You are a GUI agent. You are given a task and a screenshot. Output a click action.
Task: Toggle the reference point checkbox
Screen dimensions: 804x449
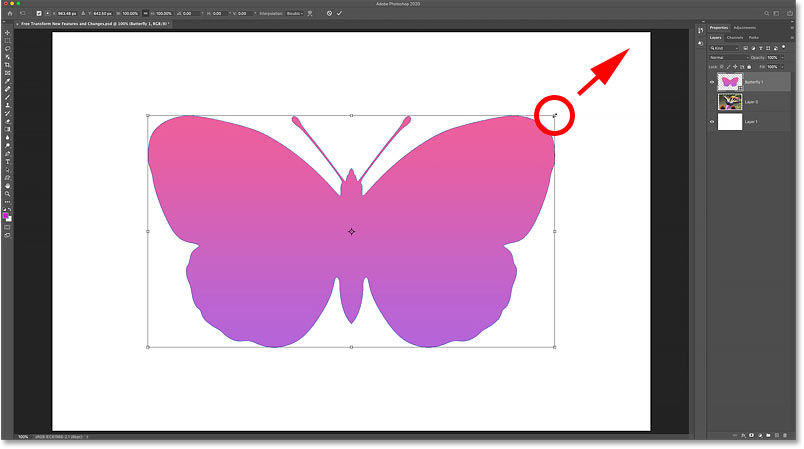pyautogui.click(x=39, y=13)
